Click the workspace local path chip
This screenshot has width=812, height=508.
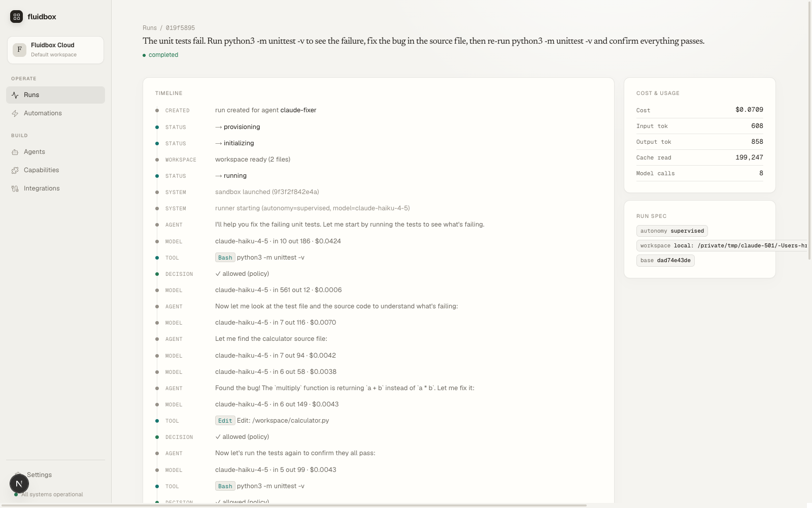pyautogui.click(x=721, y=245)
